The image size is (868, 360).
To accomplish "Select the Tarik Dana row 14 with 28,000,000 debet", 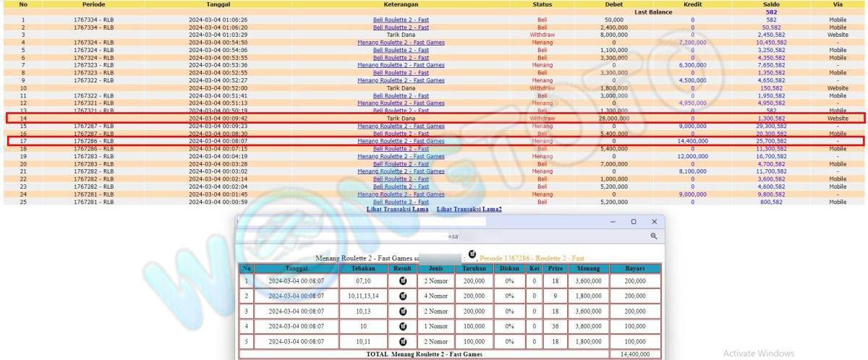I will (401, 118).
